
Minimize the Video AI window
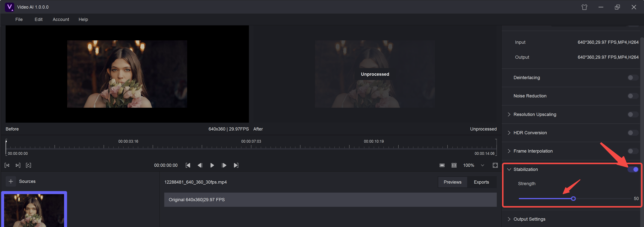(601, 7)
